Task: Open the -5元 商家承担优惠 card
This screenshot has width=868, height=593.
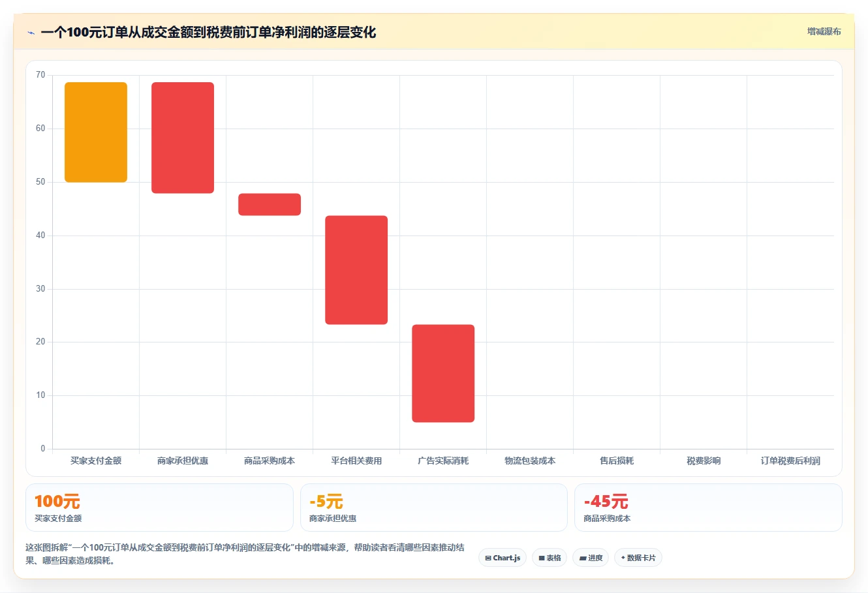Action: point(434,508)
